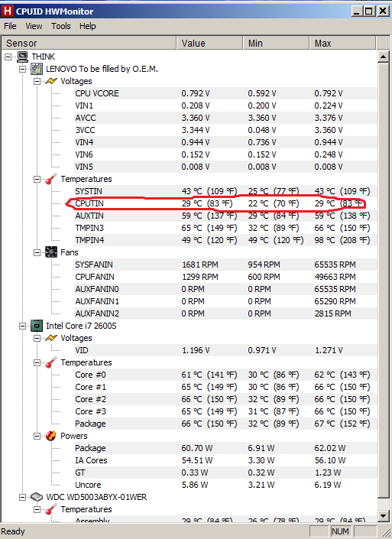
Task: Click the WDC hard drive icon
Action: (37, 497)
